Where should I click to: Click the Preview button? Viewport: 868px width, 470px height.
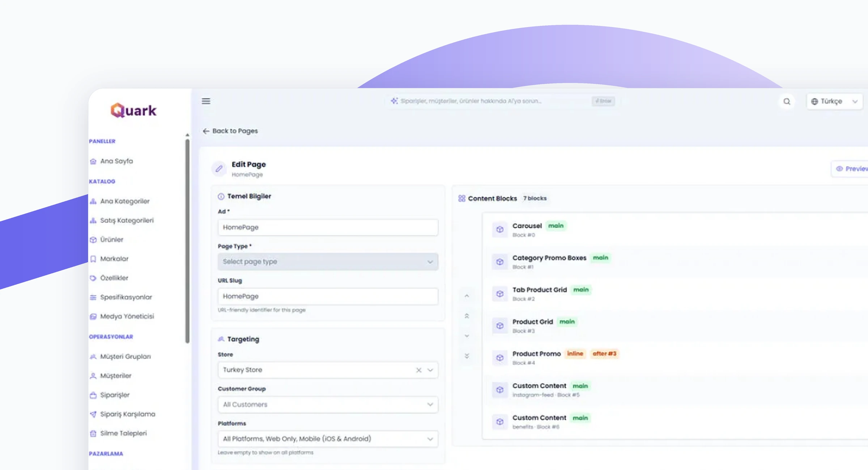[850, 169]
